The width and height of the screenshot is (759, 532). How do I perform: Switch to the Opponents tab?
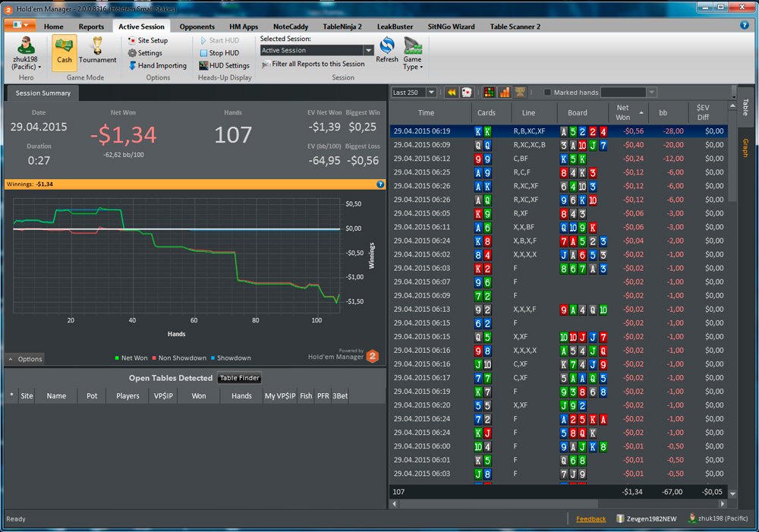click(x=197, y=27)
